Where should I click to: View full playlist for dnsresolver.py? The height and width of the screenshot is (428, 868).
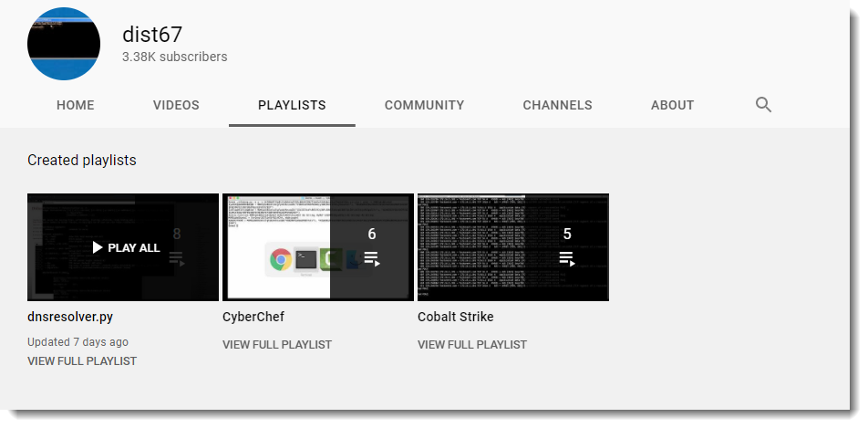(82, 361)
